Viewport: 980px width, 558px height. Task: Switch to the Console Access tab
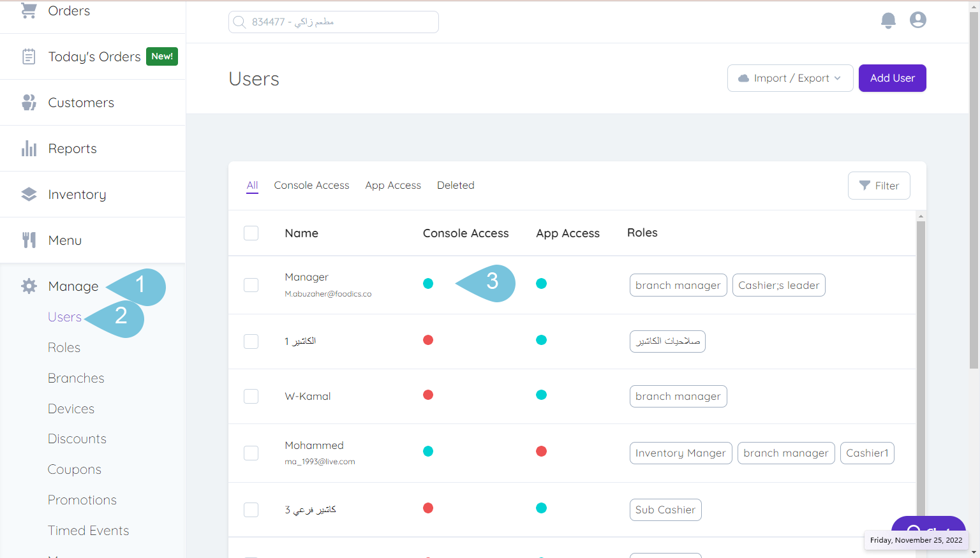(311, 185)
